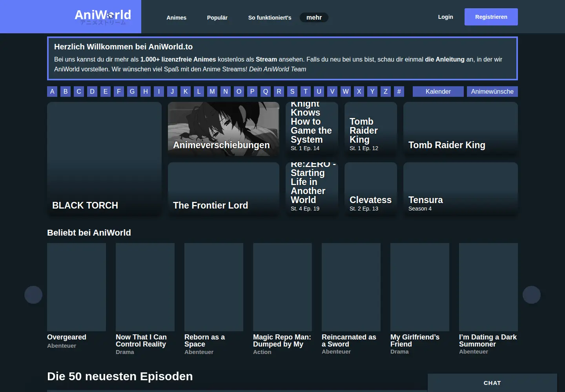
Task: Filter animes by letter P
Action: tap(252, 91)
